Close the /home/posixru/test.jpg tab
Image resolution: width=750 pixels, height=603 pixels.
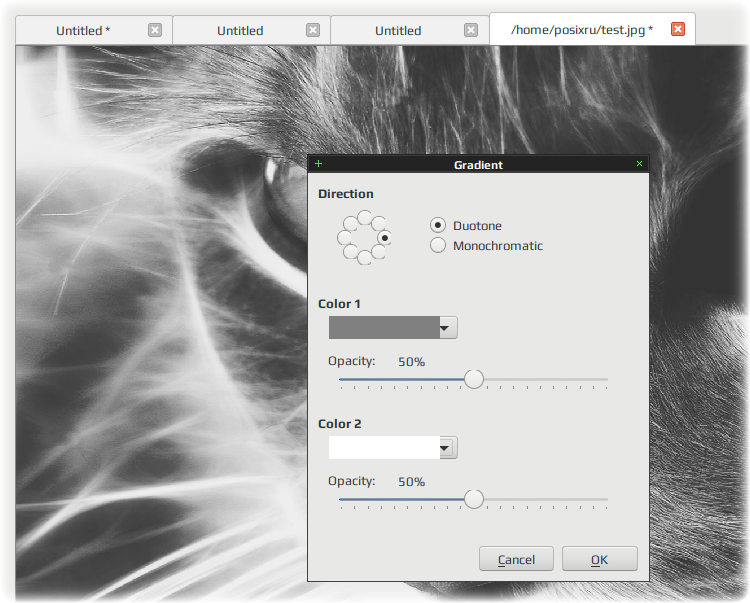pos(678,30)
